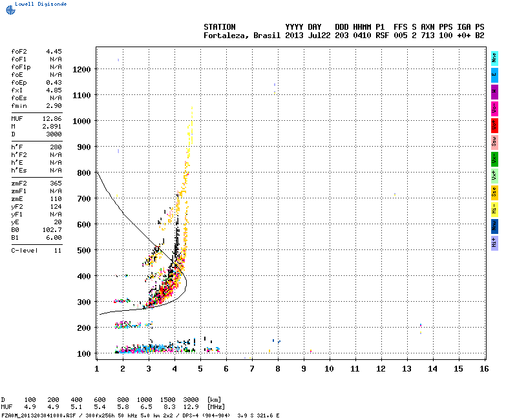This screenshot has height=420, width=517.
Task: Click the M value 2.891
Action: click(x=52, y=127)
